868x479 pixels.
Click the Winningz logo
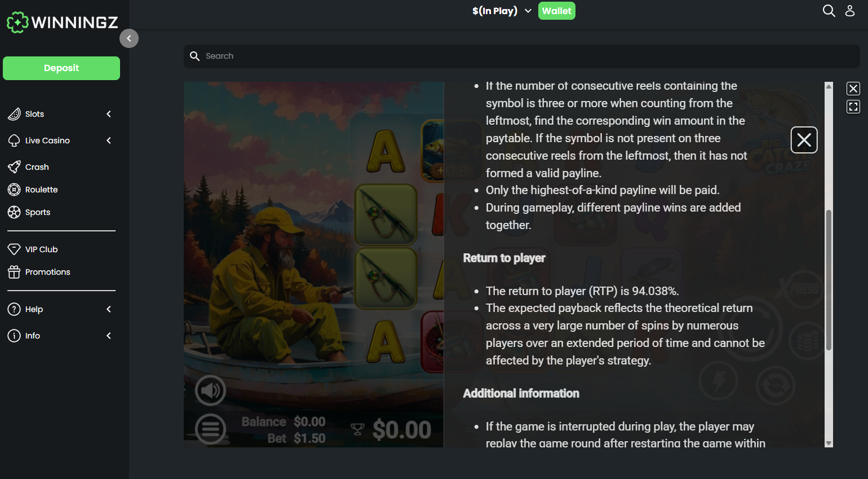coord(62,23)
